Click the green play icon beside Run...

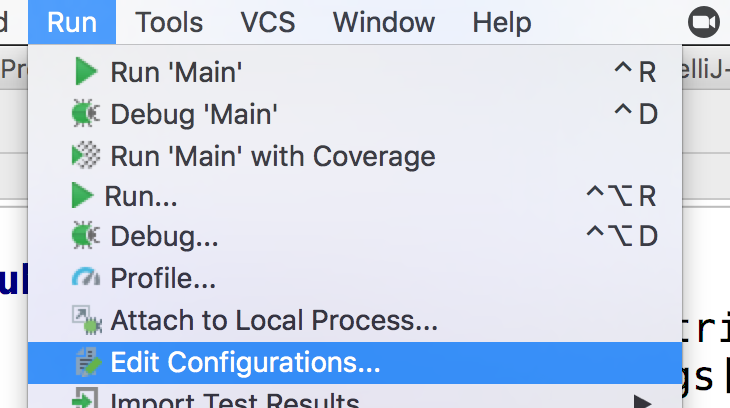83,196
